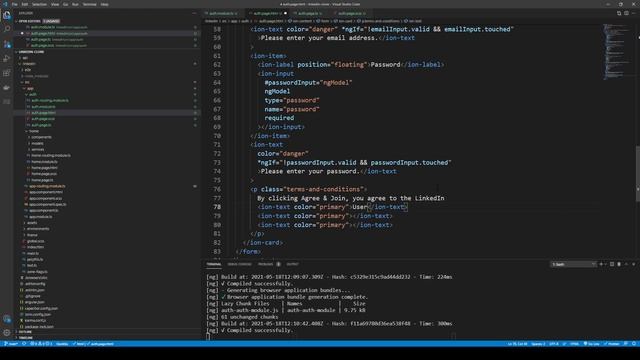Select the Terminal panel tab
The width and height of the screenshot is (640, 360).
tap(213, 264)
